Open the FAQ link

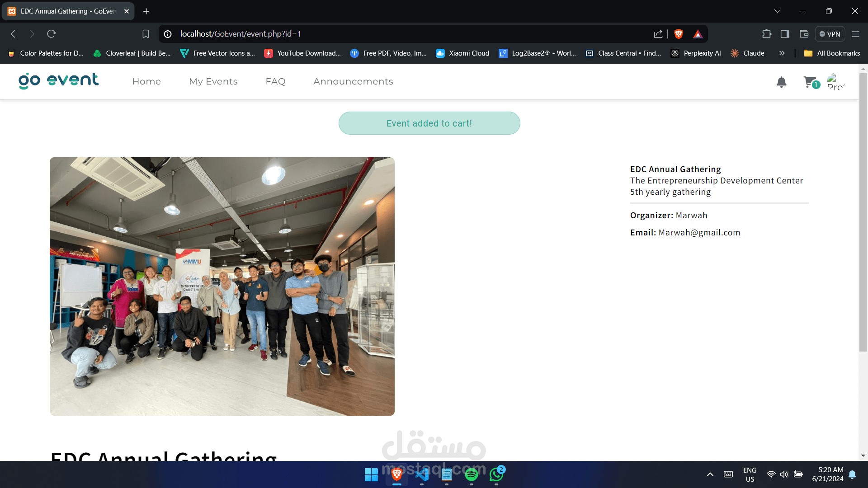coord(275,81)
